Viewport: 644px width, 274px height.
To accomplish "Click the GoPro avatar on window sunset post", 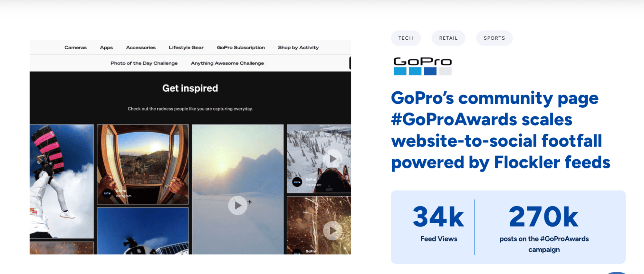I will point(107,193).
